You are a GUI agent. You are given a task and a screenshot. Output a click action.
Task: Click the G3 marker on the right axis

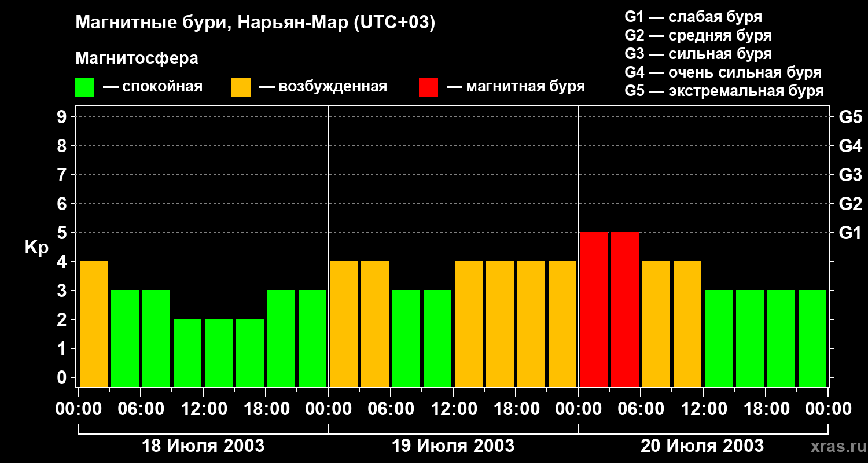pyautogui.click(x=850, y=175)
